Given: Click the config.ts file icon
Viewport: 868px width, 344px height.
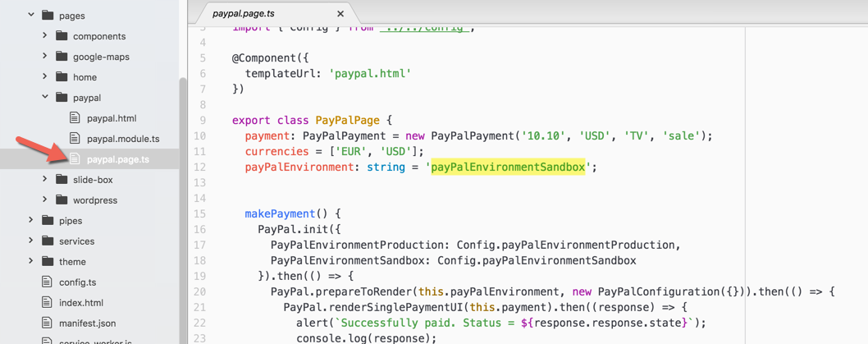Looking at the screenshot, I should pyautogui.click(x=47, y=282).
